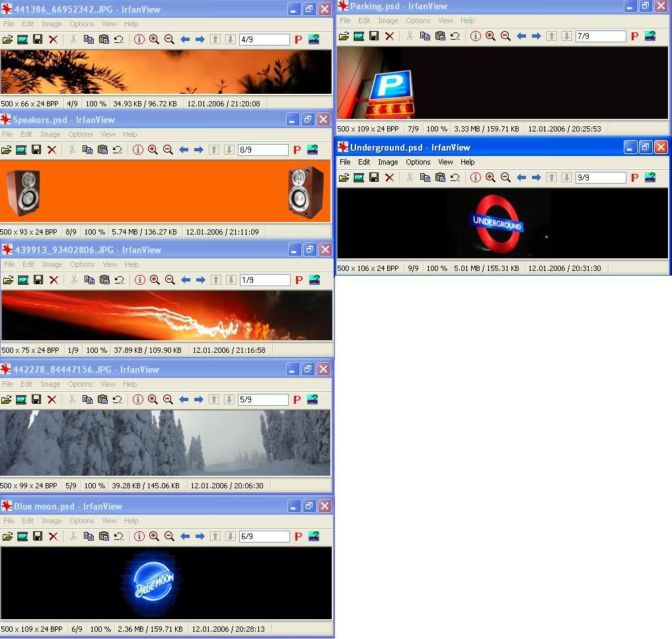Go to next image in Parking.psd window
The image size is (672, 639).
click(x=536, y=36)
